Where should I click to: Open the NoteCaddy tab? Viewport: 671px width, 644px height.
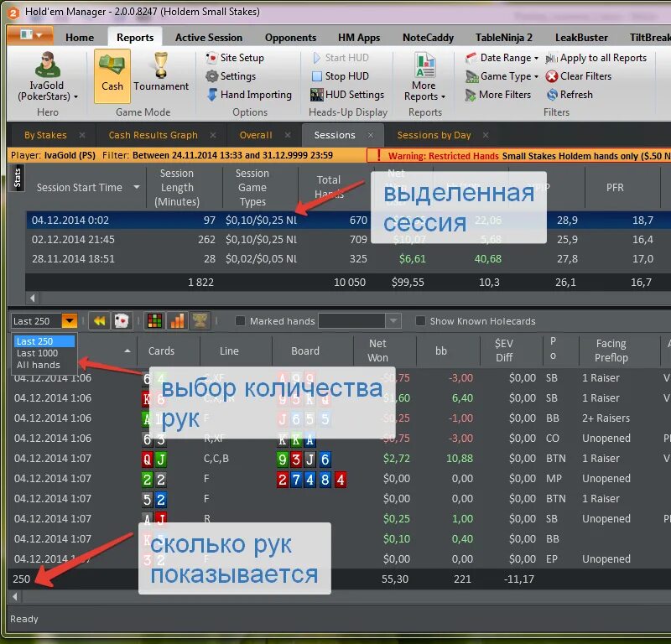428,38
